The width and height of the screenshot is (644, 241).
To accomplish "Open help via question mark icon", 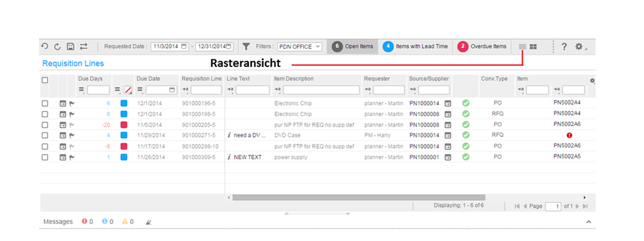I will pyautogui.click(x=564, y=47).
